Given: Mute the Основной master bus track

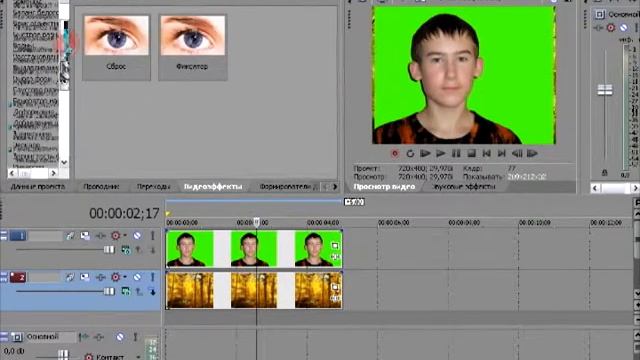Looking at the screenshot, I should point(120,337).
